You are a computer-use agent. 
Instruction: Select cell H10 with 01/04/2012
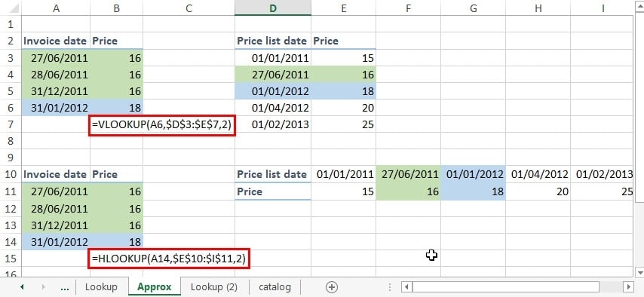[538, 174]
